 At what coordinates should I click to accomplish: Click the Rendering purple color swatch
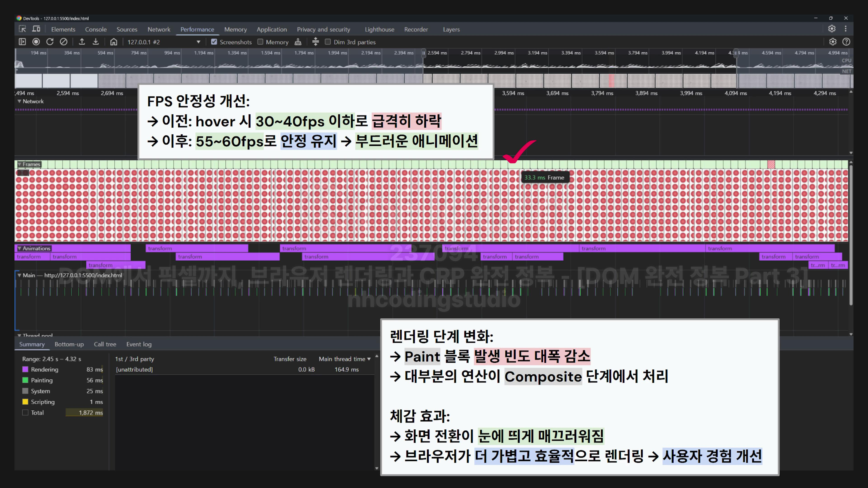25,369
